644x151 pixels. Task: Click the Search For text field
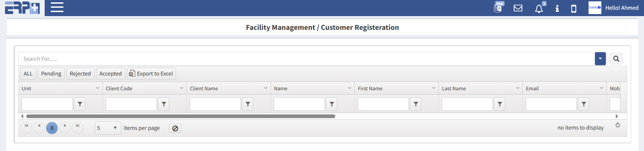302,59
